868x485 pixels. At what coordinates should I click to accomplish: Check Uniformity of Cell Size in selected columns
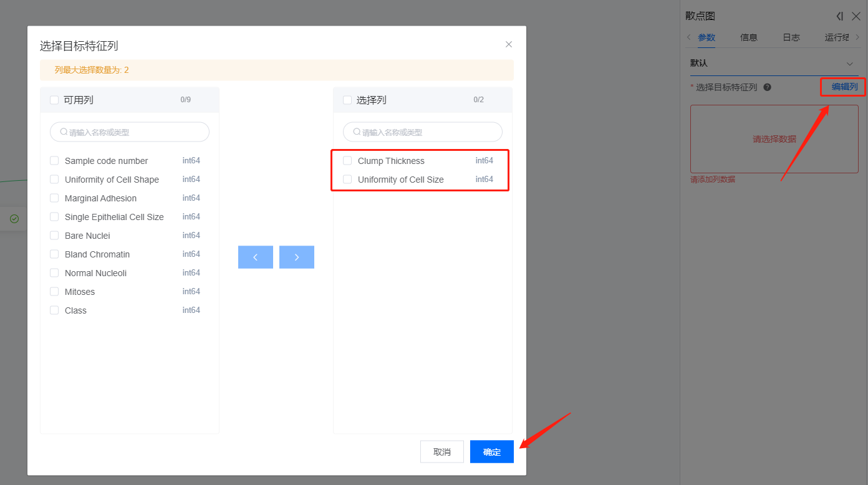(347, 180)
